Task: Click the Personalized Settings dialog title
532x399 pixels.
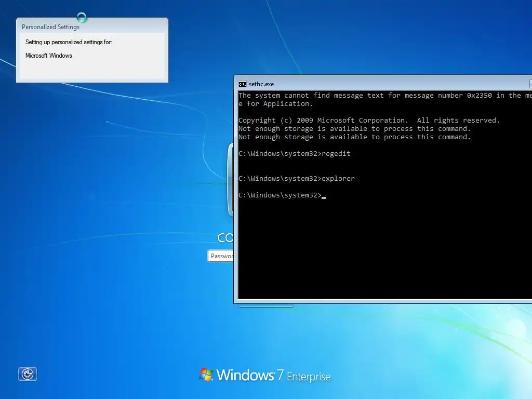Action: 50,27
